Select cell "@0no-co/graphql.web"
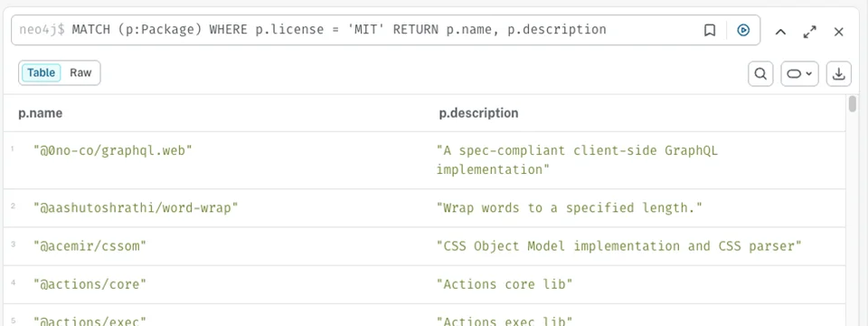Screen dimensions: 868x326 [112, 150]
